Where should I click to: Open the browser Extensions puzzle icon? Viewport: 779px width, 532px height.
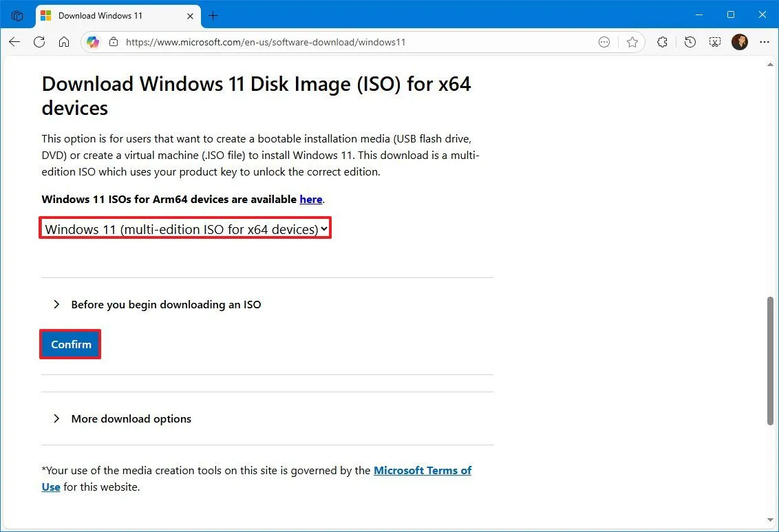coord(662,42)
